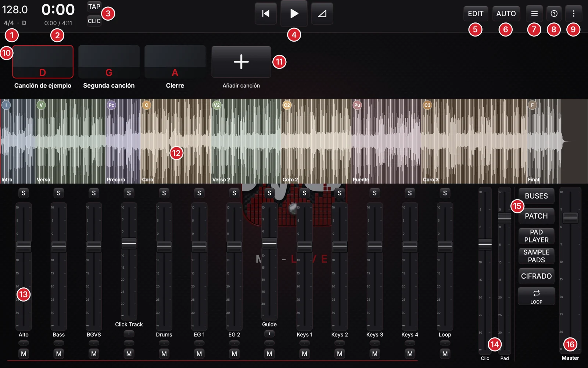The height and width of the screenshot is (368, 588).
Task: Toggle the small button under Click Track label
Action: (x=129, y=334)
